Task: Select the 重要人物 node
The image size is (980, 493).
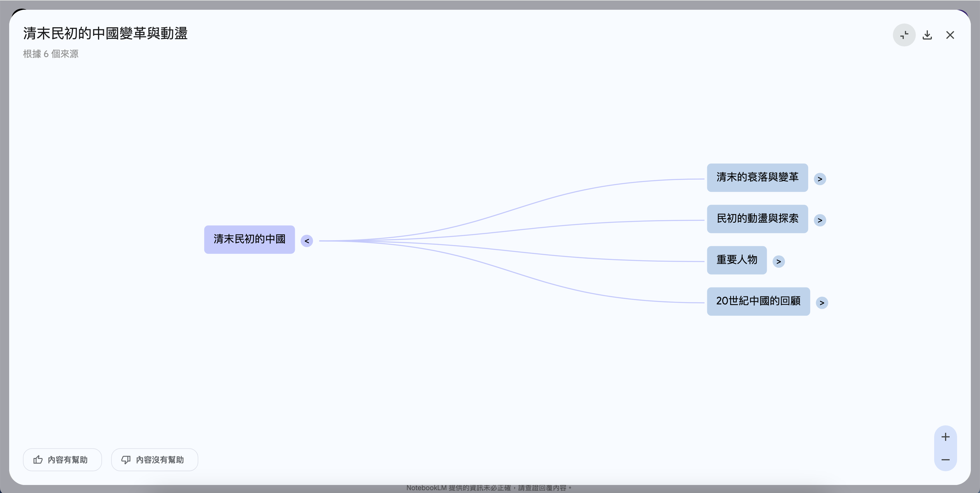Action: (736, 260)
